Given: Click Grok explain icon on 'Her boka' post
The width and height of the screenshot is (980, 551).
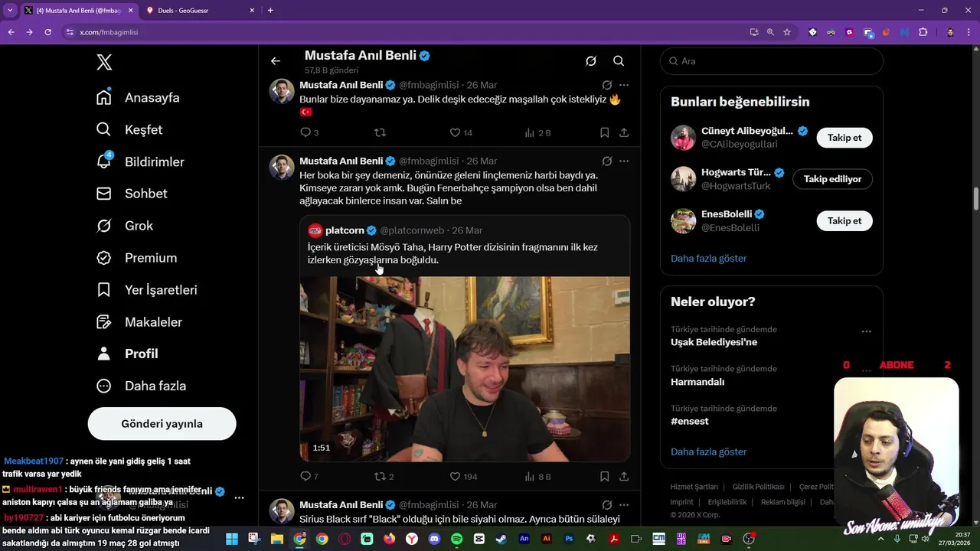Looking at the screenshot, I should click(x=606, y=161).
